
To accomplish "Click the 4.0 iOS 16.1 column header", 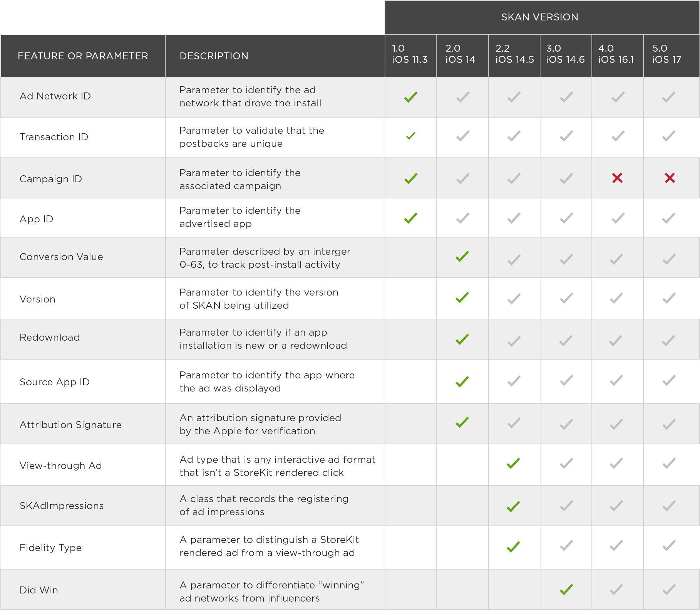I will tap(616, 54).
